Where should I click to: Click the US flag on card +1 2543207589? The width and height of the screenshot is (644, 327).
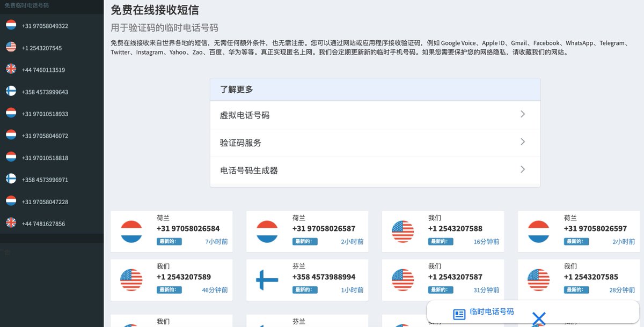131,280
